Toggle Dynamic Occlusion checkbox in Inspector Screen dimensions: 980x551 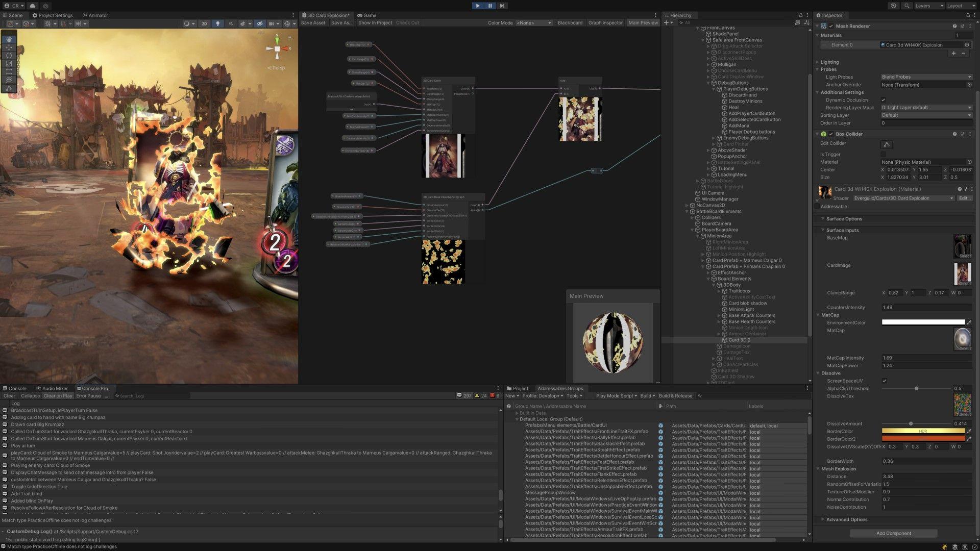[x=885, y=99]
